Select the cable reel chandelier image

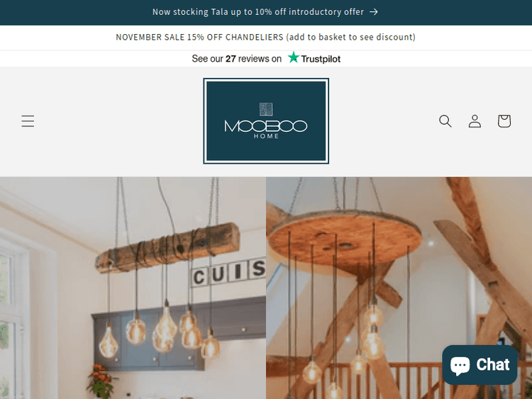[x=399, y=288]
